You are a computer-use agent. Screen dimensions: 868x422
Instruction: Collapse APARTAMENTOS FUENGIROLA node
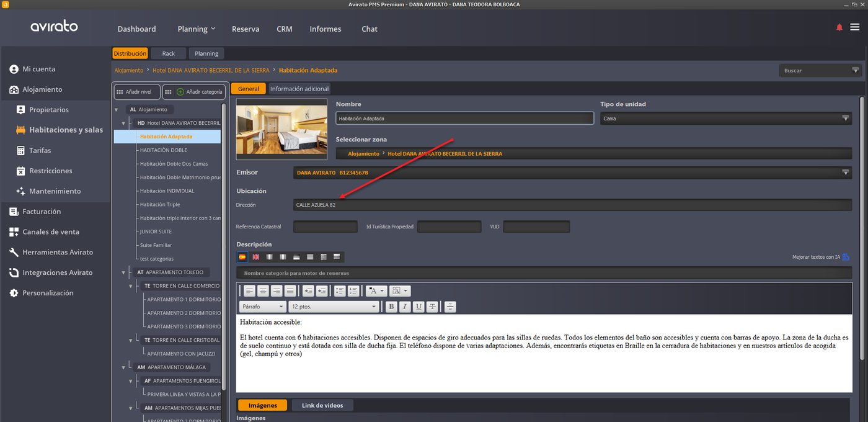click(x=130, y=381)
